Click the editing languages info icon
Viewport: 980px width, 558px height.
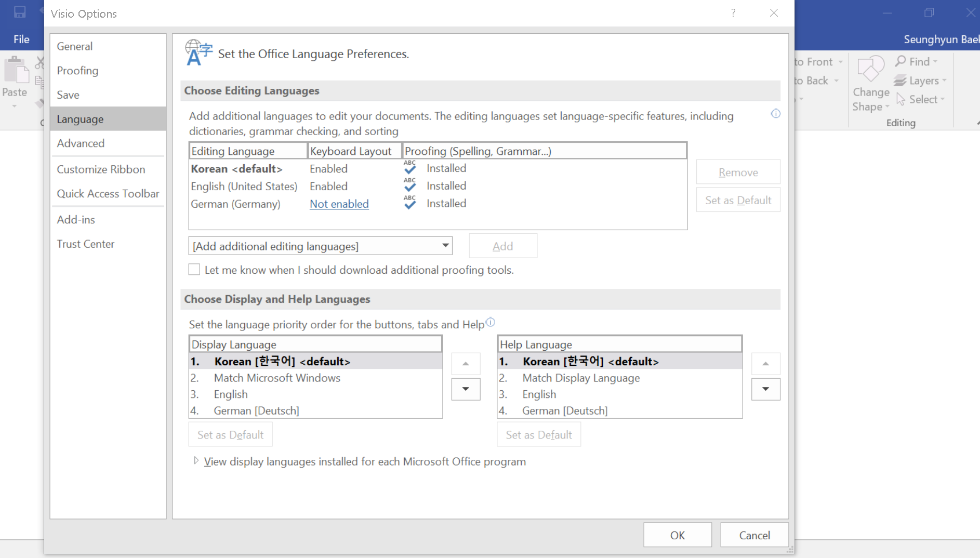click(x=775, y=114)
